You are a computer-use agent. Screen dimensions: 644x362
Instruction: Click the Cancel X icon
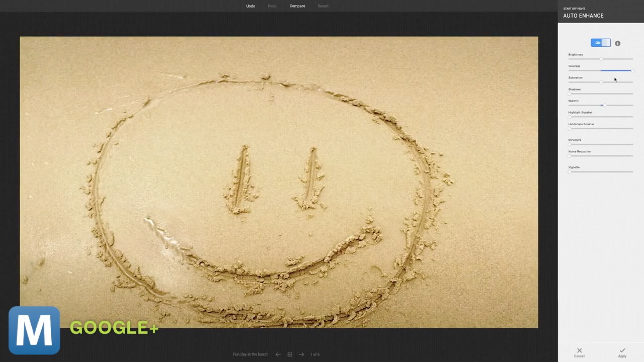point(579,350)
